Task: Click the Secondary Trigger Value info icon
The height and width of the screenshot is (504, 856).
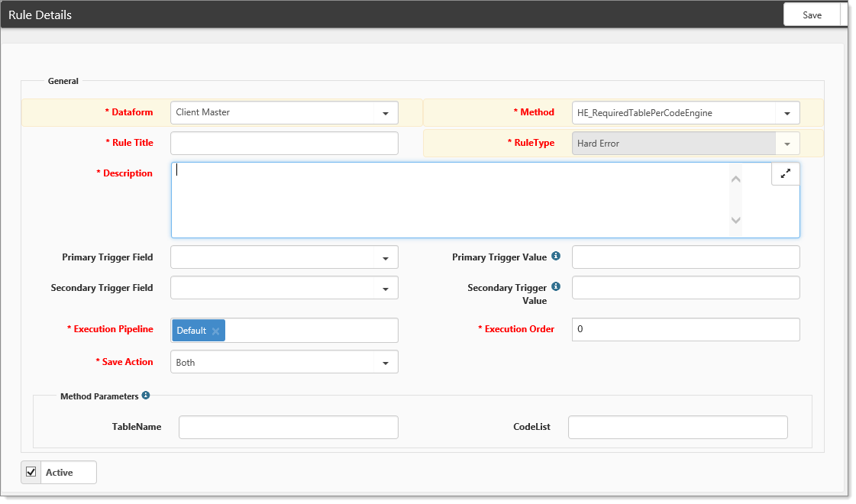Action: pyautogui.click(x=556, y=287)
